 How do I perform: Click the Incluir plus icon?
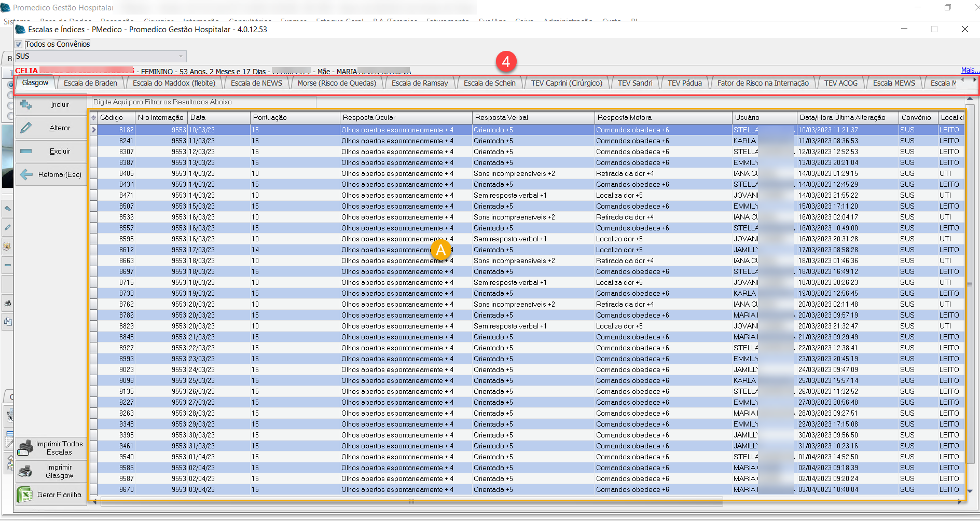(26, 105)
